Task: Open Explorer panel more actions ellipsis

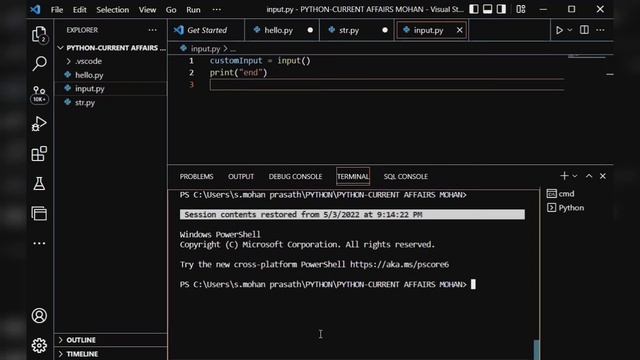Action: 152,30
